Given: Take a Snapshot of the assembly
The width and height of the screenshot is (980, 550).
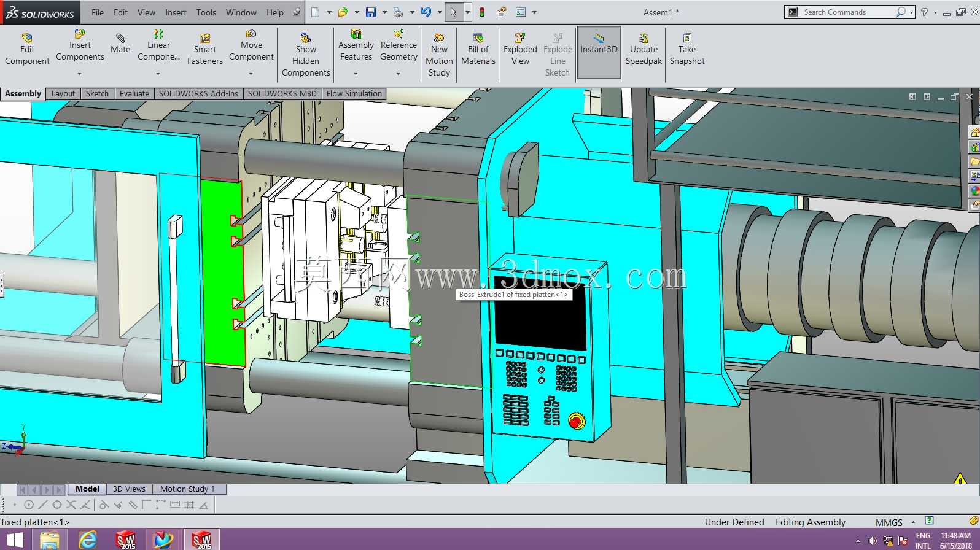Looking at the screenshot, I should pos(687,49).
